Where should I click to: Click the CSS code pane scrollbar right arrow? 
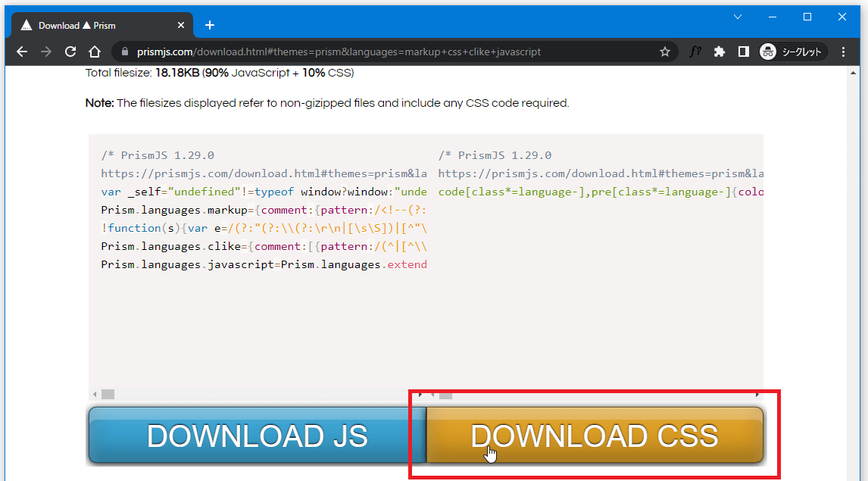pyautogui.click(x=757, y=395)
